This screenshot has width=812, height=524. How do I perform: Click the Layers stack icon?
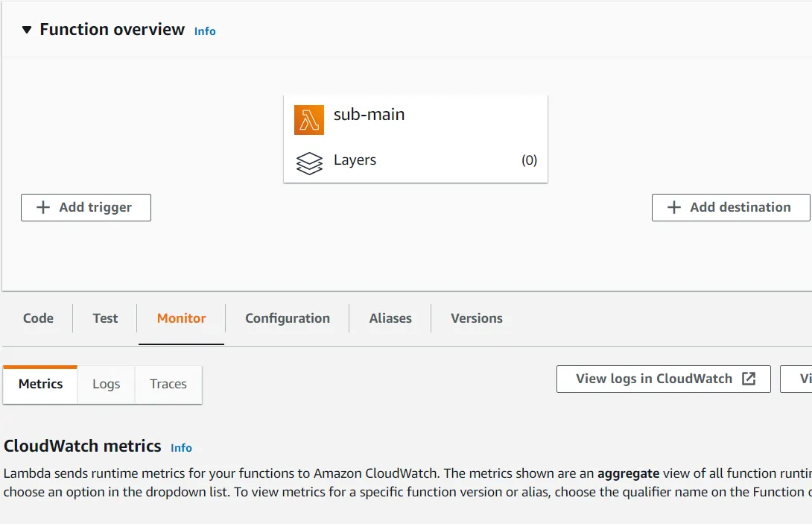(309, 162)
